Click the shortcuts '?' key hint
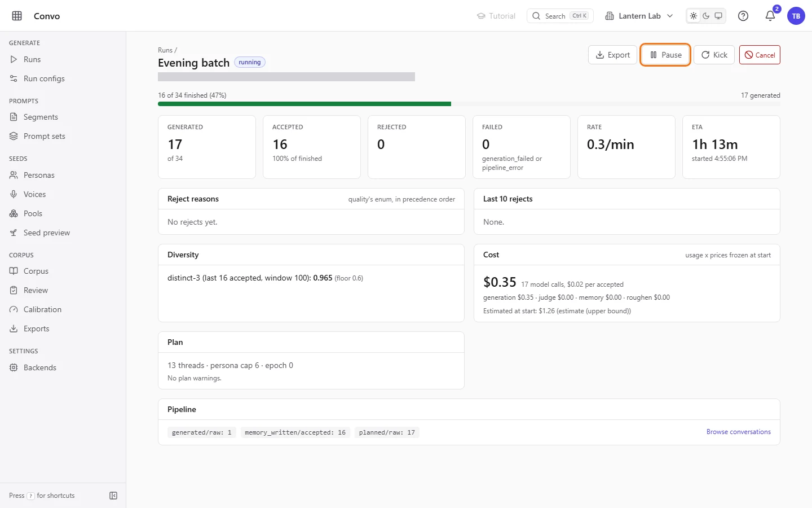812x508 pixels. coord(31,496)
